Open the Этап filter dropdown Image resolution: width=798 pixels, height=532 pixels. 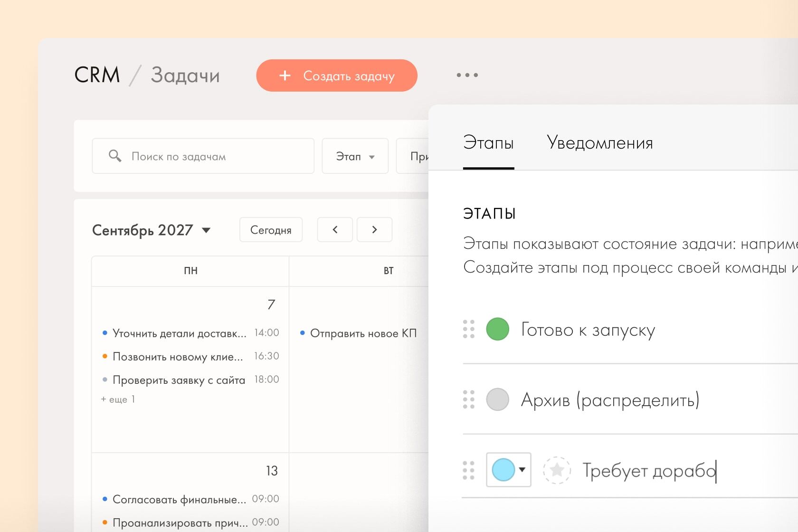pyautogui.click(x=355, y=156)
